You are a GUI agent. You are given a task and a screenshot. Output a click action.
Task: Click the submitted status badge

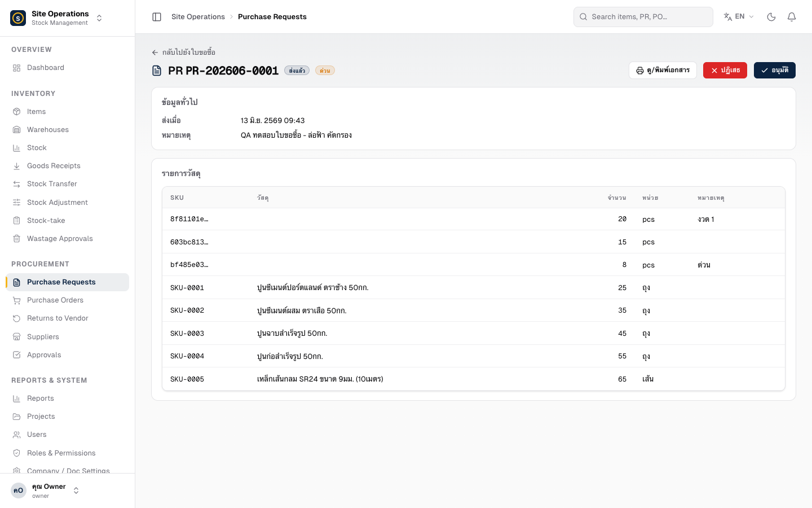(x=297, y=71)
